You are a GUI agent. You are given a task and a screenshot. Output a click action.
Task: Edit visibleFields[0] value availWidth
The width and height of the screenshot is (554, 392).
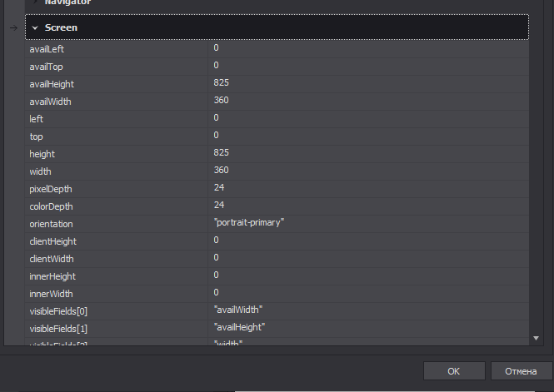click(x=237, y=310)
